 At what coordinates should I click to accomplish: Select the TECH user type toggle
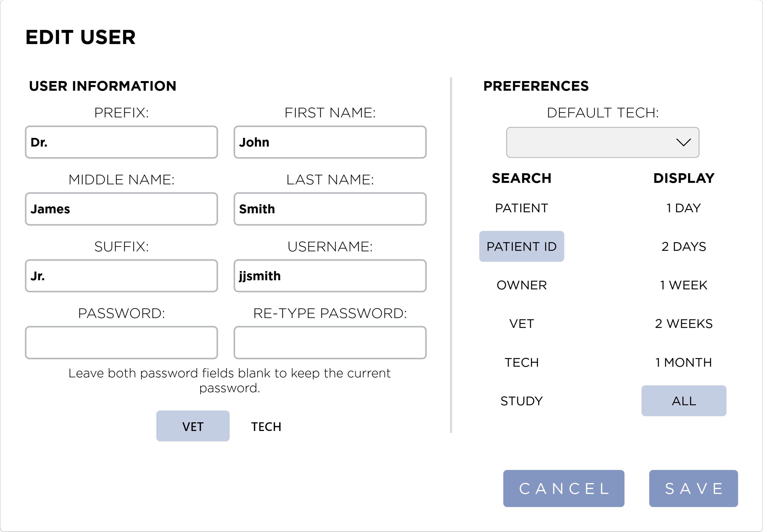coord(266,427)
